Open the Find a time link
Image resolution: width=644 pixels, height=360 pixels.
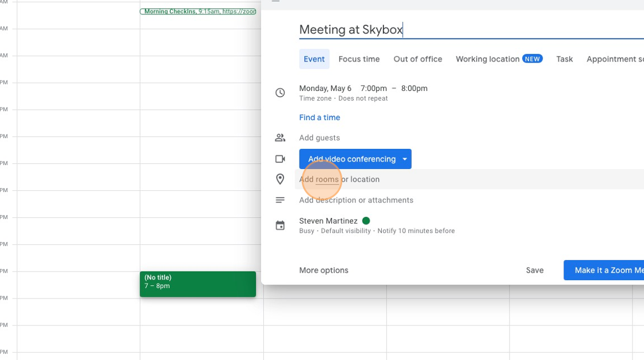coord(320,117)
